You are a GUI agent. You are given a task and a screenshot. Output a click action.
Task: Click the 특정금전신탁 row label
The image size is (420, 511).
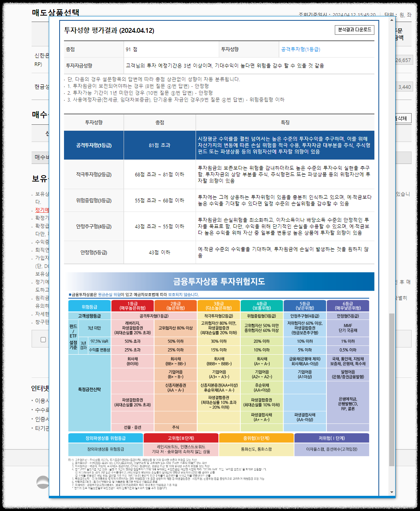[90, 389]
